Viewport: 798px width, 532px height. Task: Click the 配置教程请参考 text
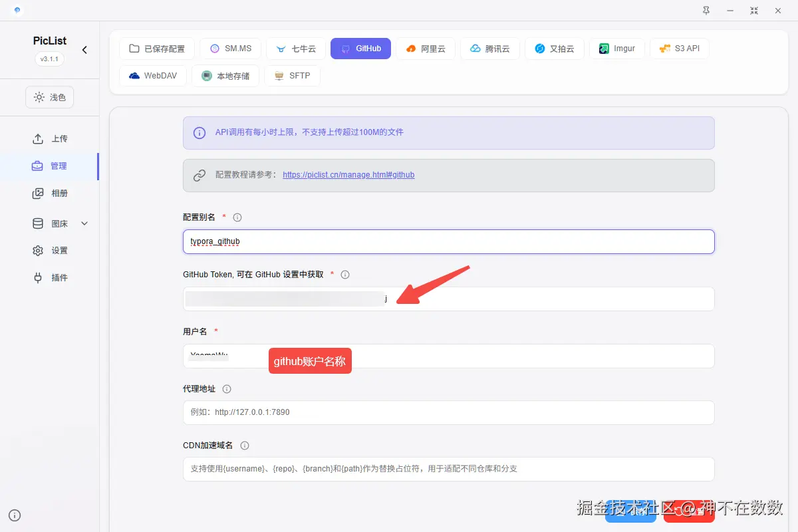tap(245, 175)
